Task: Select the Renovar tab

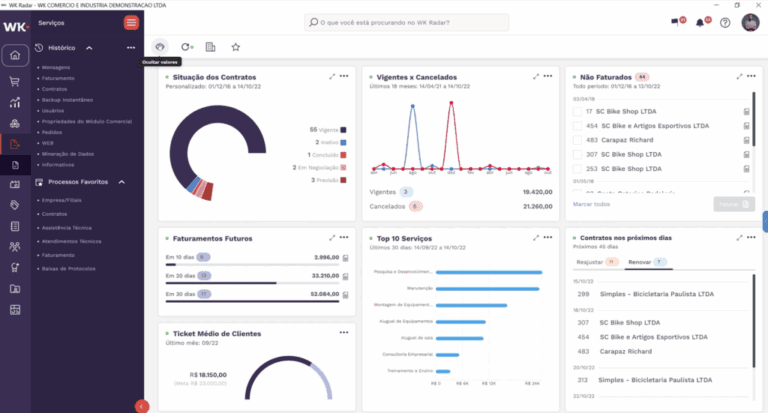Action: [639, 262]
